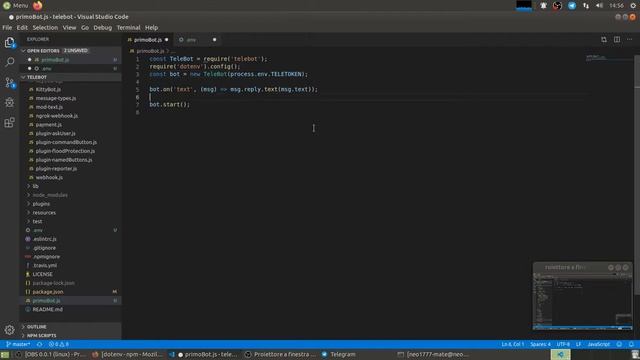Open the Selection menu
The width and height of the screenshot is (640, 360).
pyautogui.click(x=45, y=28)
